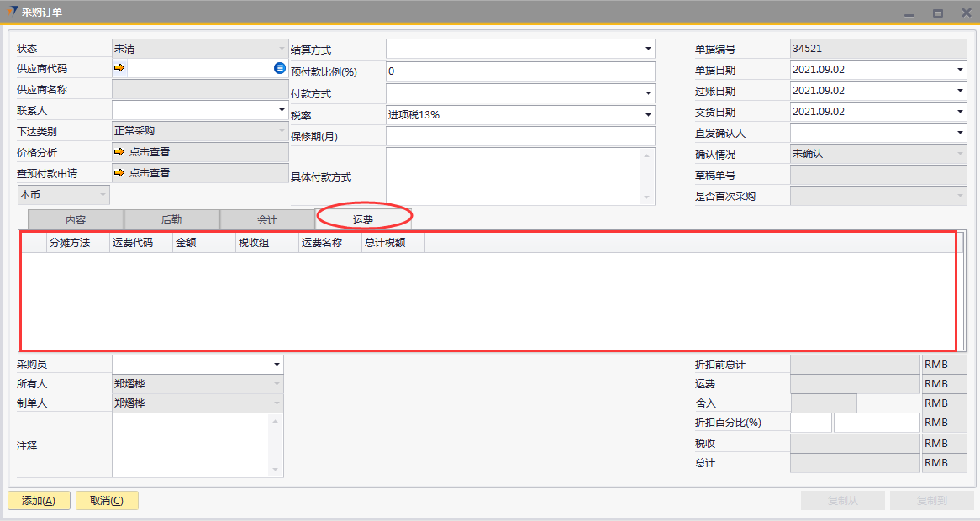Open the 交货日期 date dropdown

point(960,112)
